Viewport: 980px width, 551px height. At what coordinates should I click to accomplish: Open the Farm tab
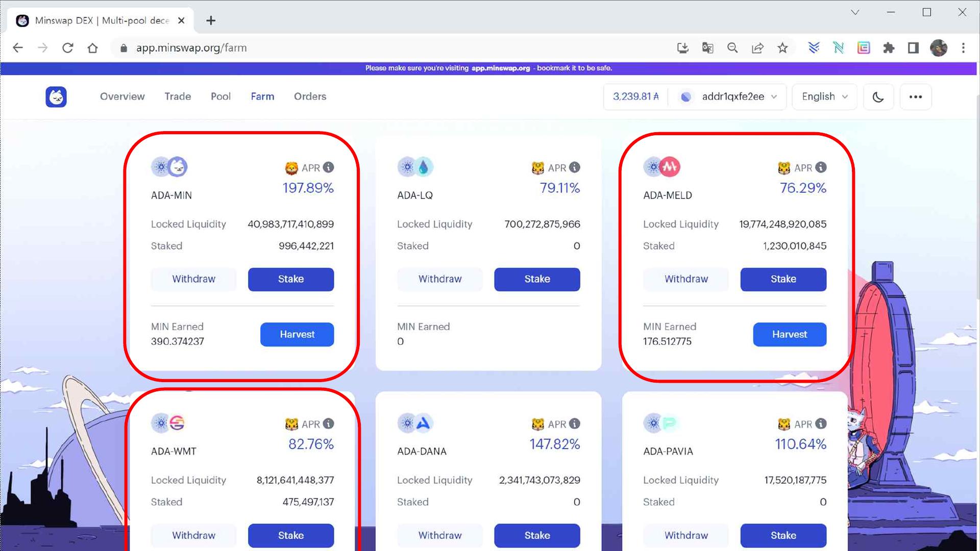click(262, 96)
